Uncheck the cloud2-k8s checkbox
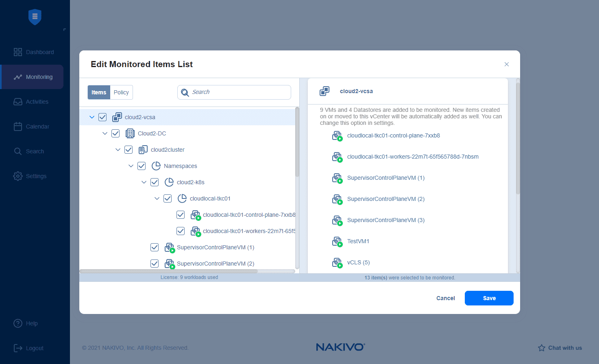Screen dimensions: 599x364 155,182
